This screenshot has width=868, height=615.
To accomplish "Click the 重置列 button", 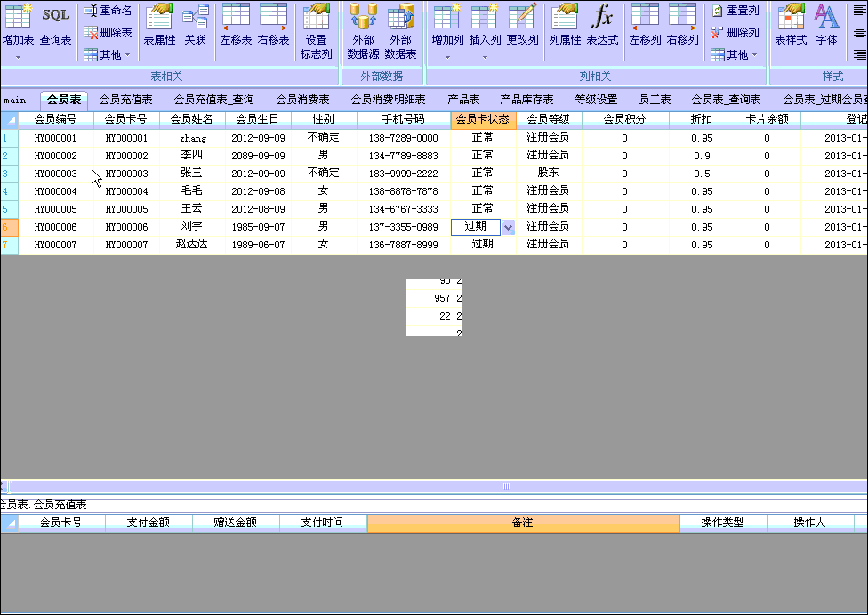I will [735, 11].
